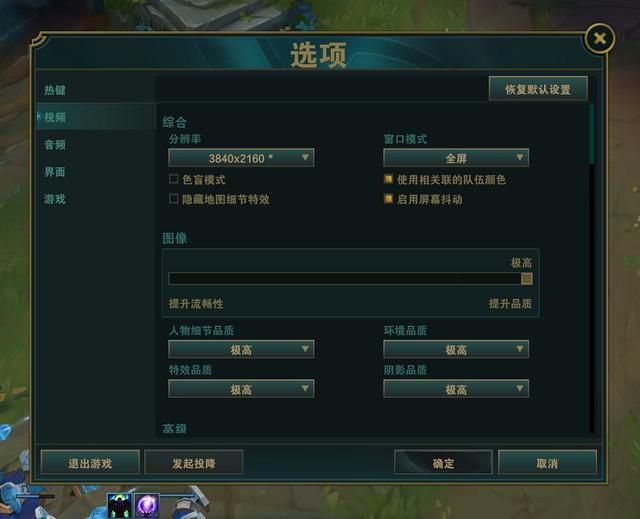This screenshot has height=519, width=640.
Task: Open the 特效品质 dropdown
Action: (241, 389)
